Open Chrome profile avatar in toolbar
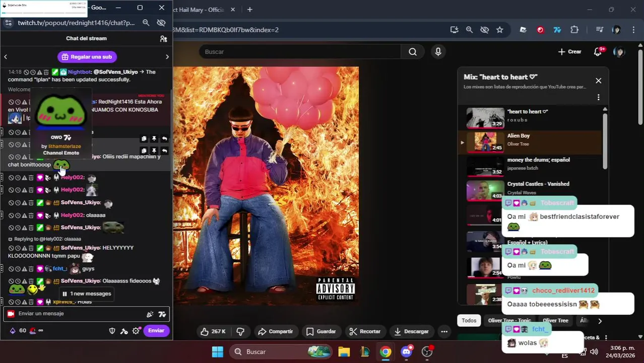Viewport: 644px width, 363px height. click(616, 30)
